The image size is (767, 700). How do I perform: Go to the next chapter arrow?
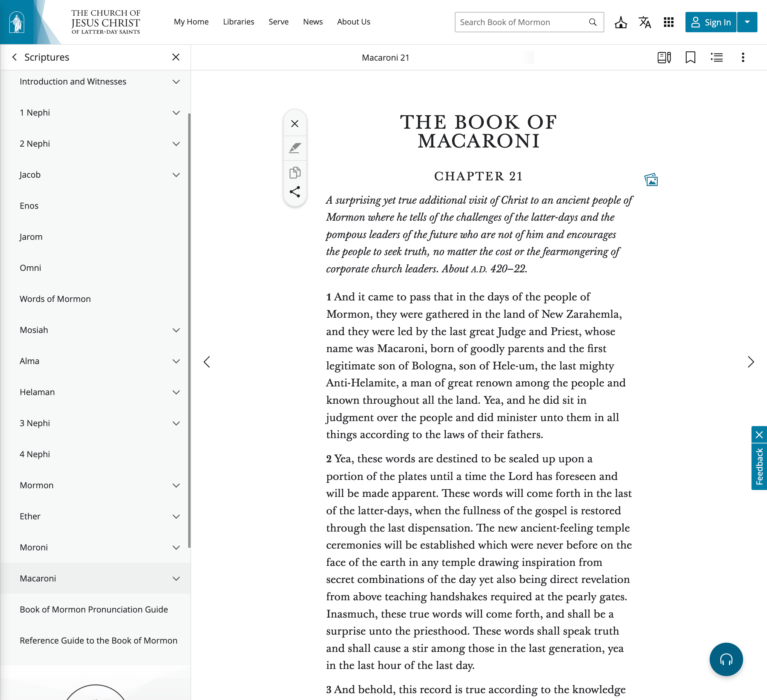[750, 362]
